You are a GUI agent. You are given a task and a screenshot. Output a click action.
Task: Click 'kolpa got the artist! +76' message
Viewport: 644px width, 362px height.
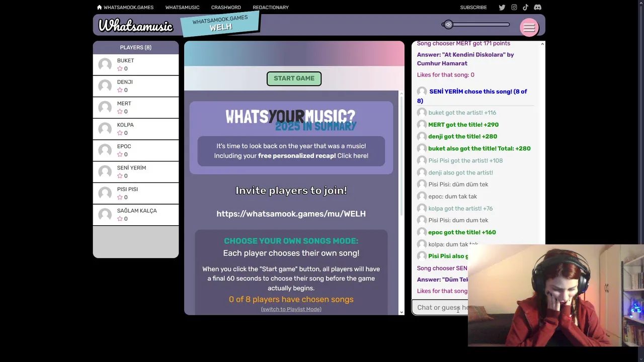[460, 208]
